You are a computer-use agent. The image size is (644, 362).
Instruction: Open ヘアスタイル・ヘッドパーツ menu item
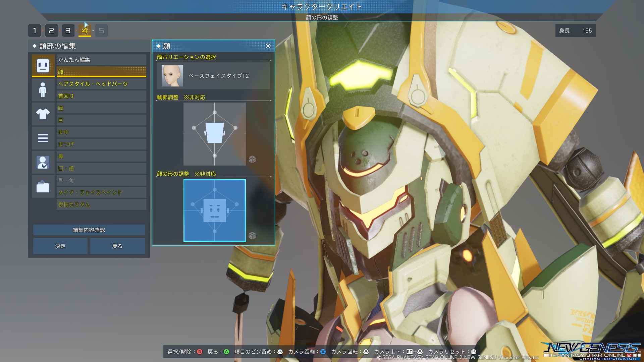coord(101,84)
